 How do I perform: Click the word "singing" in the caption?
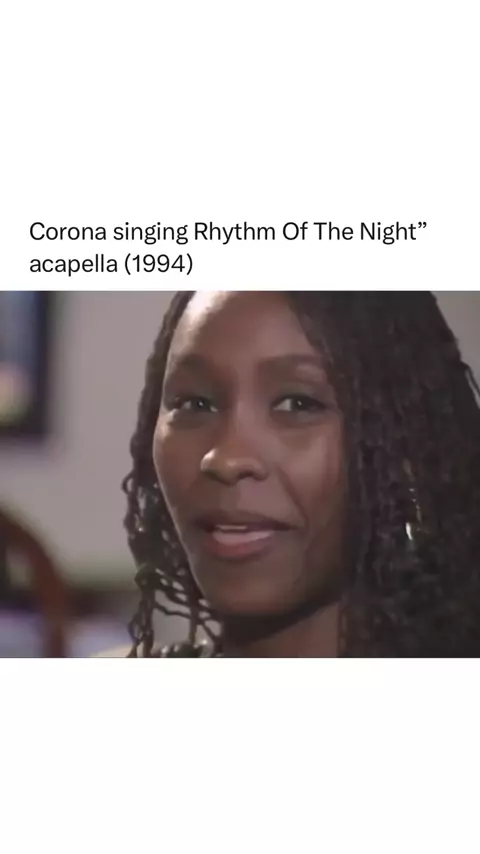pos(150,234)
